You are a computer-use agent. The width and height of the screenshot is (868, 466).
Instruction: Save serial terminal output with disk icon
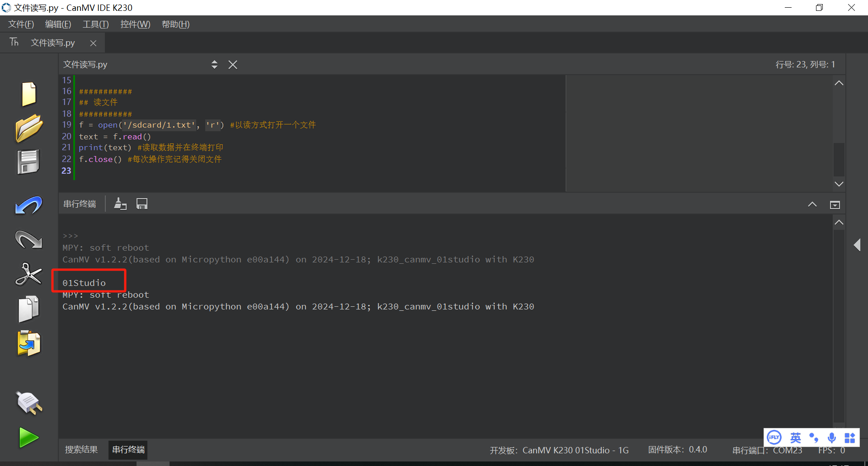tap(142, 204)
